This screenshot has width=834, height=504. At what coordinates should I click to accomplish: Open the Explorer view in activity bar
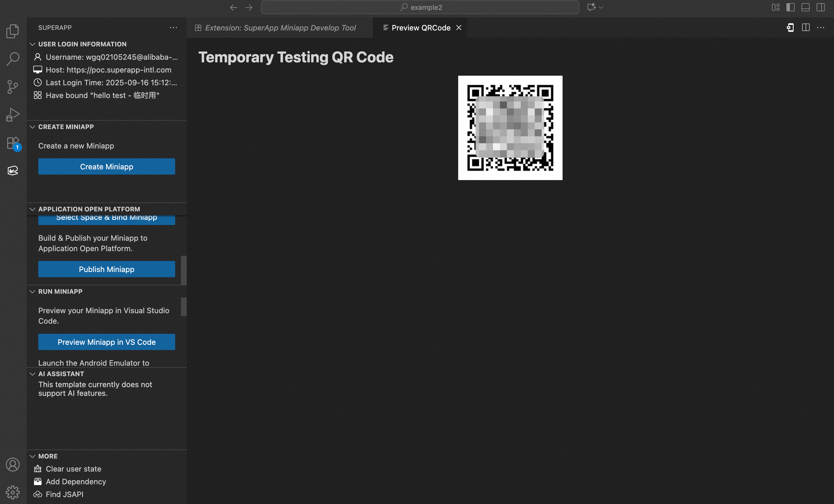[x=13, y=31]
